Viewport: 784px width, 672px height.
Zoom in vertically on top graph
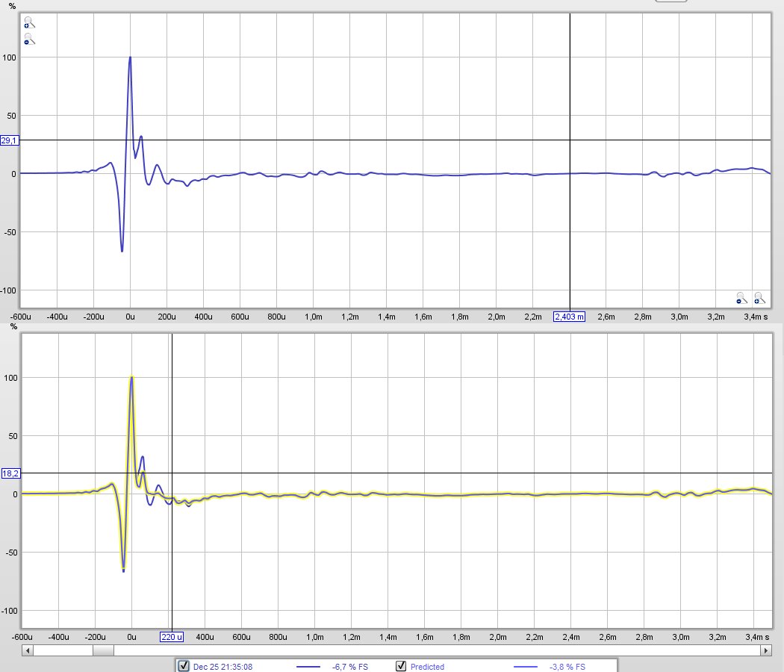pos(30,22)
